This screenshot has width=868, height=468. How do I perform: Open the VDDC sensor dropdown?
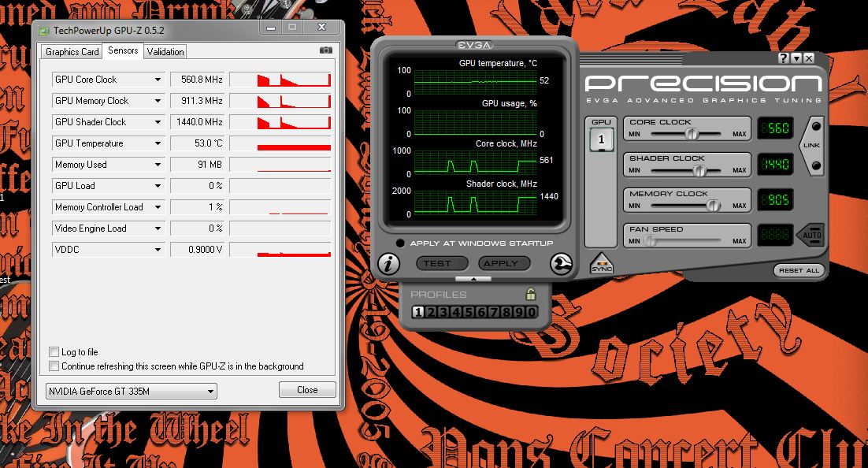point(158,250)
